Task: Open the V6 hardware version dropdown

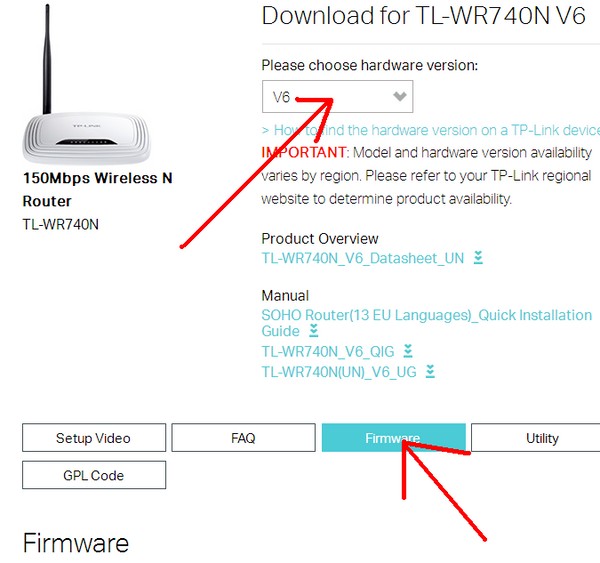Action: coord(337,96)
